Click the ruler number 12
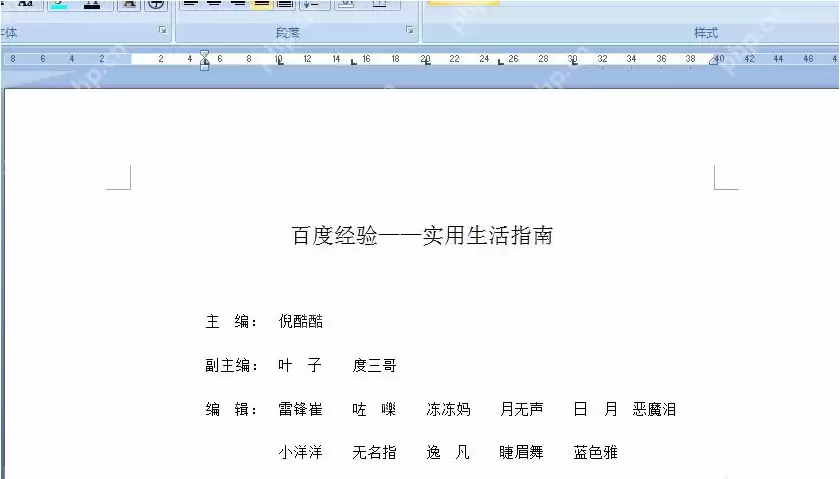The image size is (840, 479). [x=307, y=58]
